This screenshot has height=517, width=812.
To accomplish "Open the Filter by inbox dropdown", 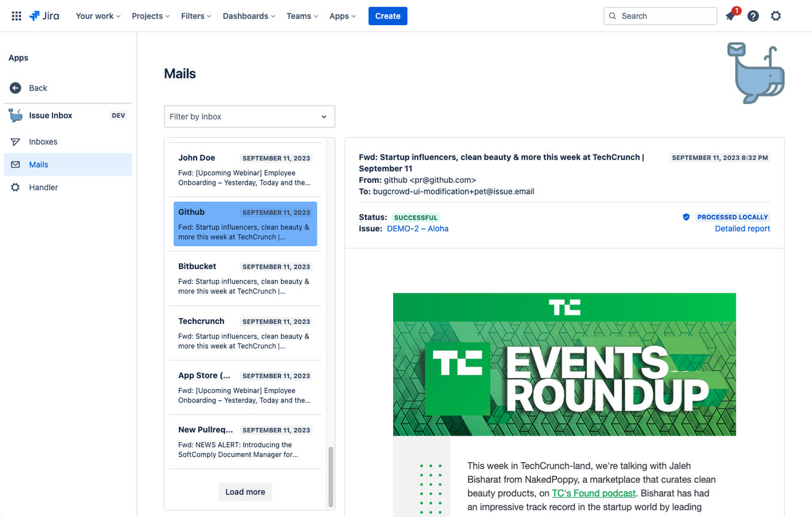I will tap(250, 116).
